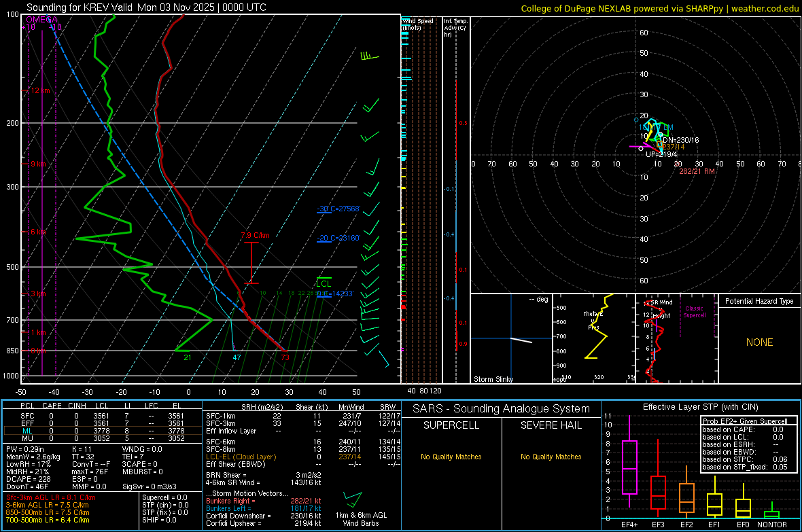
Task: Click the Sfc-3km AGL LR = 8.1 C/km line
Action: pos(50,497)
